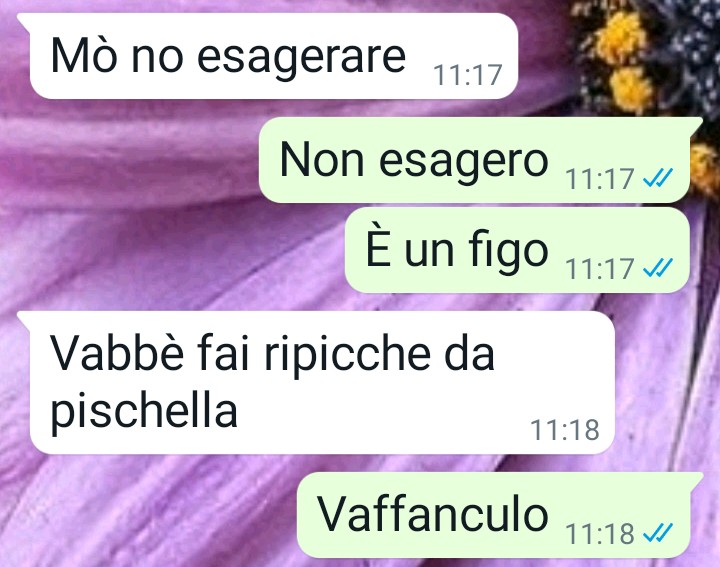720x567 pixels.
Task: Click the word "ripicche" in the message
Action: point(348,355)
